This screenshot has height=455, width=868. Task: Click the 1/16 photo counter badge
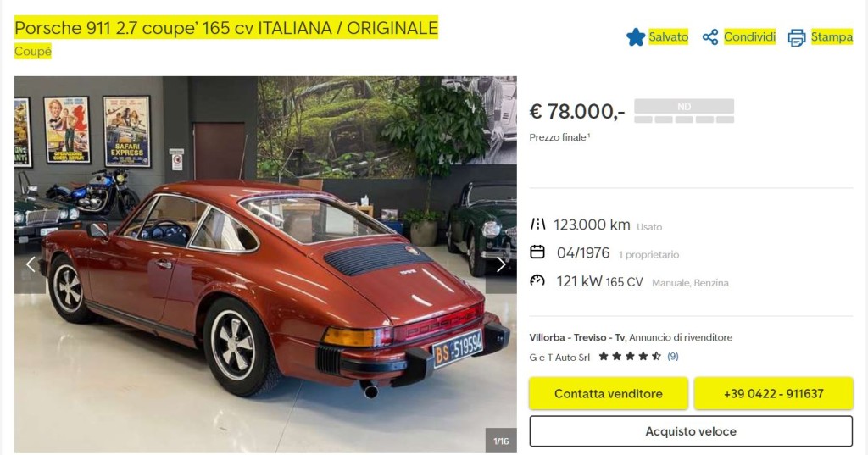coord(501,441)
